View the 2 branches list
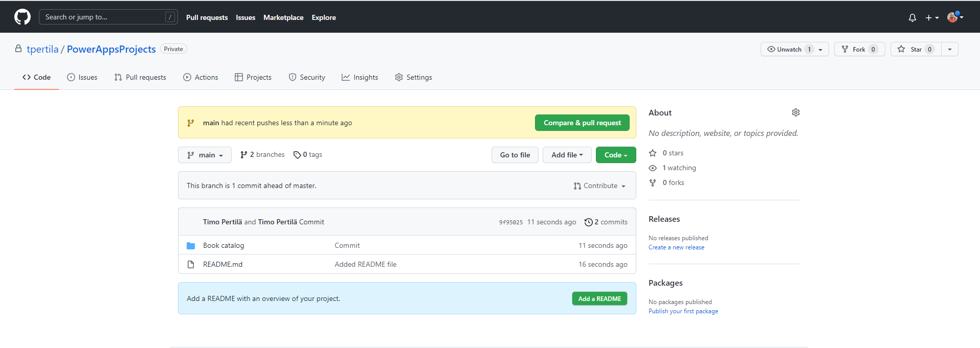Image resolution: width=980 pixels, height=348 pixels. (x=262, y=155)
